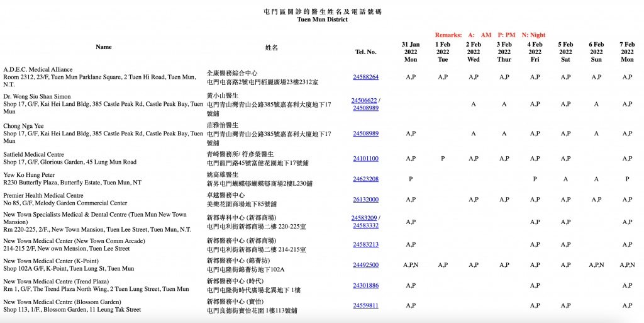The image size is (644, 323).
Task: Open phone link 24588264
Action: (365, 77)
